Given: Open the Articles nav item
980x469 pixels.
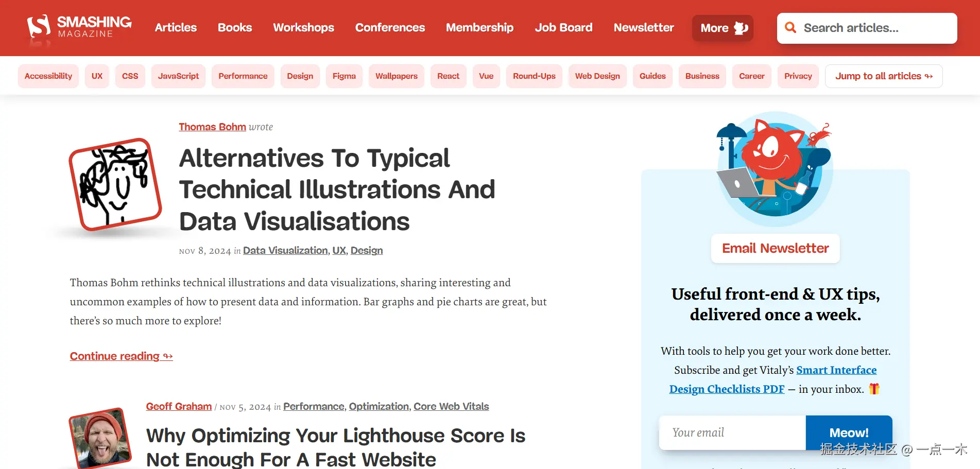Looking at the screenshot, I should pyautogui.click(x=176, y=27).
